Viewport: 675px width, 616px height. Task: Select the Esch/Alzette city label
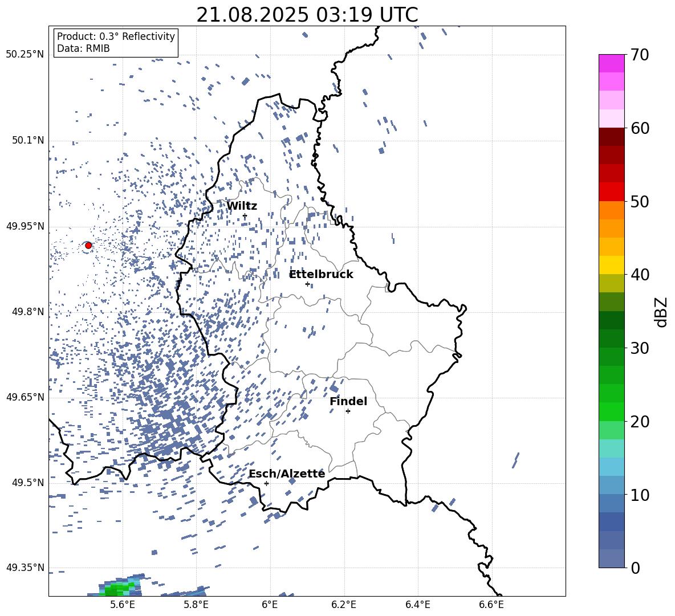point(287,474)
